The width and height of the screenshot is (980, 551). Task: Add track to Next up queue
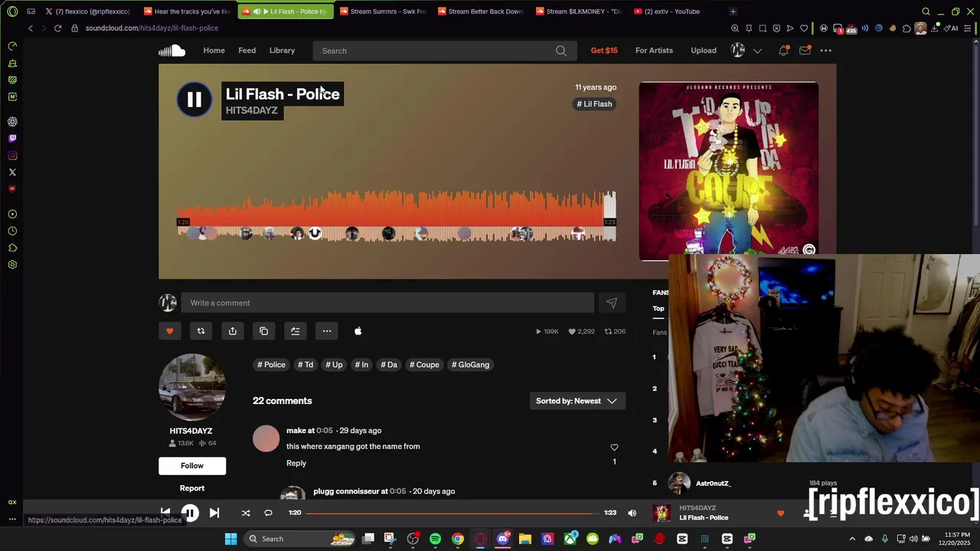295,331
